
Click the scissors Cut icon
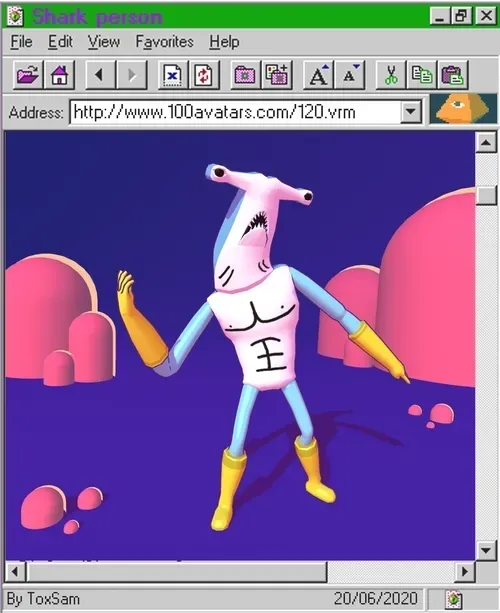point(391,74)
